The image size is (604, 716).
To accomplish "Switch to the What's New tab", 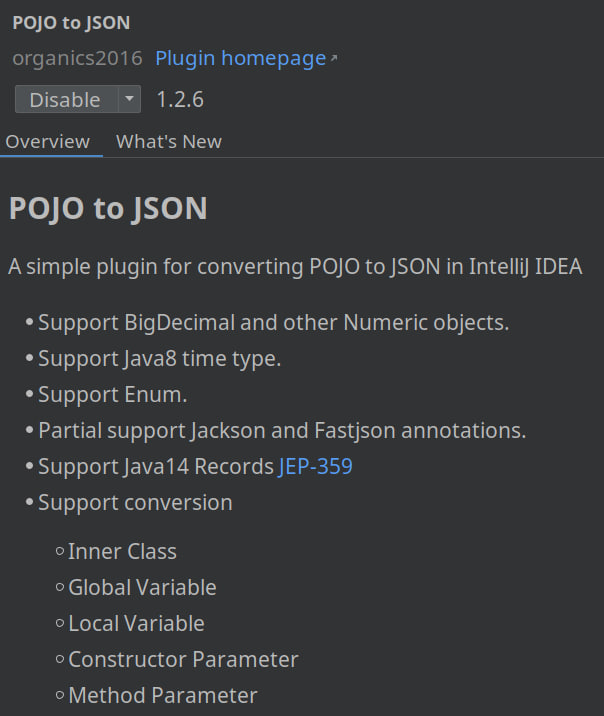I will [x=169, y=141].
